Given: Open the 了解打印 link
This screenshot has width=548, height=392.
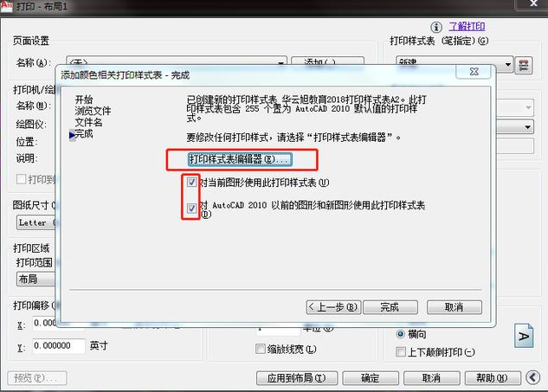Looking at the screenshot, I should 467,26.
